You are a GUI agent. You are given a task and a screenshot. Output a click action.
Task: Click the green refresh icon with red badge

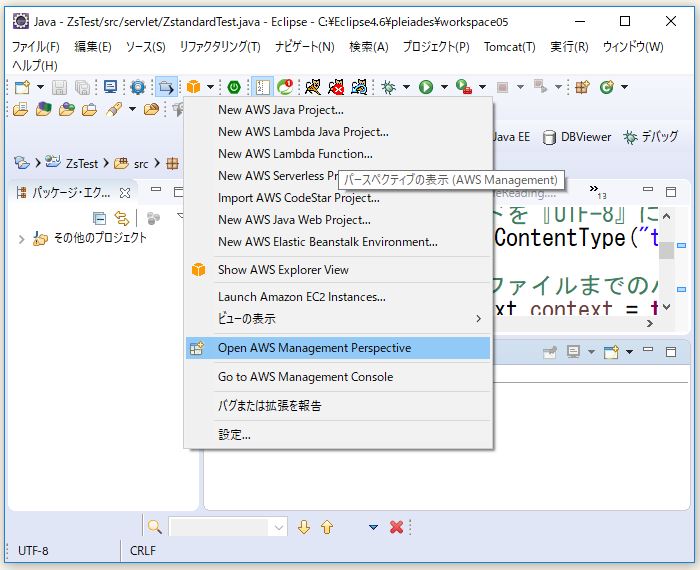(x=285, y=87)
